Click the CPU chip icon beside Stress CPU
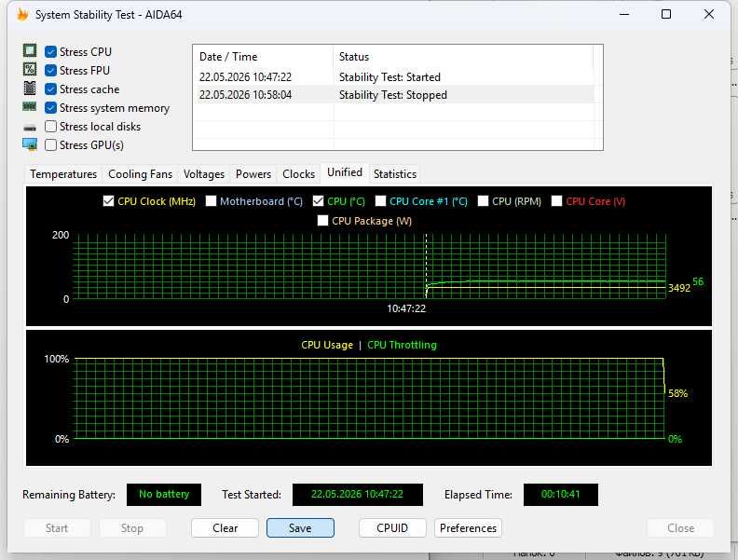 [x=30, y=51]
